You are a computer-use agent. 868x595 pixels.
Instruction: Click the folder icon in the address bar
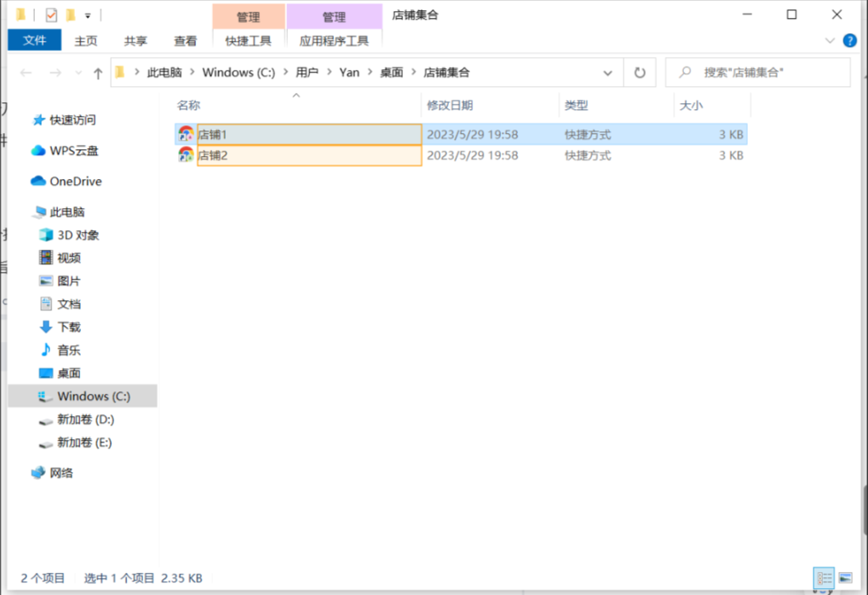pos(120,72)
